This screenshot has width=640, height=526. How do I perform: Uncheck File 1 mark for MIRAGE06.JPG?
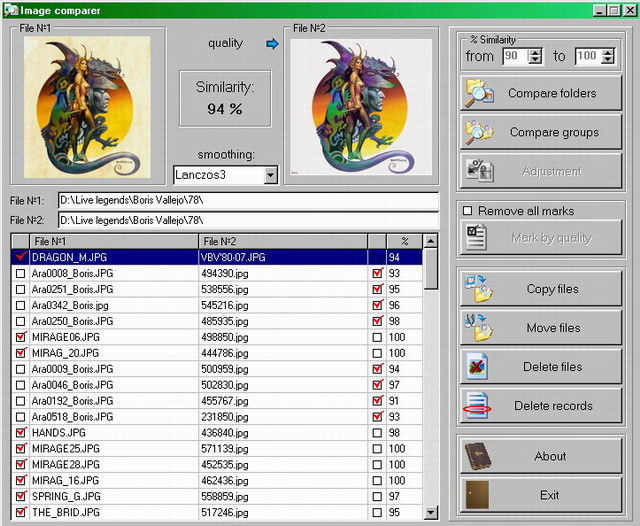click(20, 337)
